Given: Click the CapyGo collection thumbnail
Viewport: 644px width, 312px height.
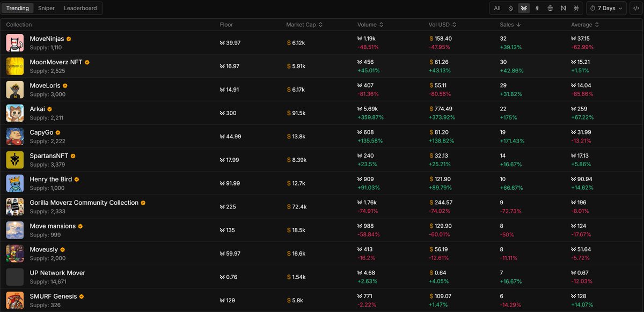Looking at the screenshot, I should pos(14,136).
